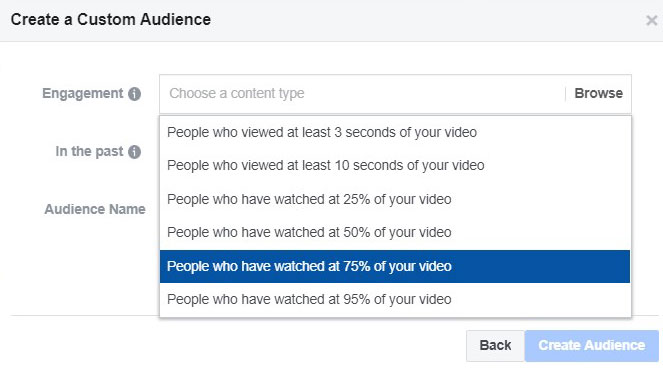This screenshot has width=663, height=372.
Task: Choose watched at 50% of your video
Action: [395, 232]
